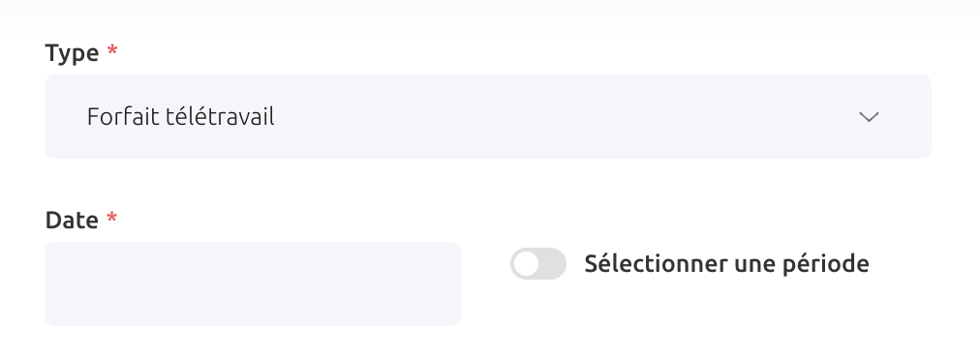The image size is (980, 356).
Task: Enable period selection with the grey switch
Action: 538,263
